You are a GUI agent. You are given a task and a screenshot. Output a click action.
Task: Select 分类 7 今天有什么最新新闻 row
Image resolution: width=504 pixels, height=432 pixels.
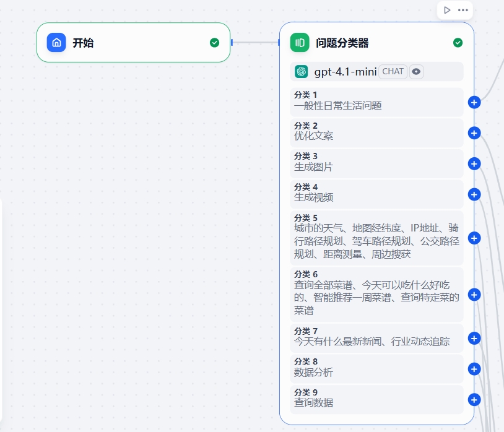click(x=376, y=338)
